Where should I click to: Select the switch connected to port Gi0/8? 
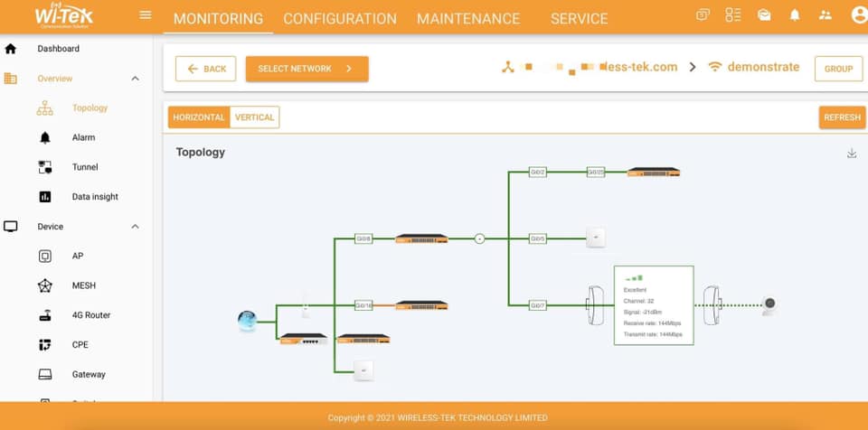click(x=422, y=238)
